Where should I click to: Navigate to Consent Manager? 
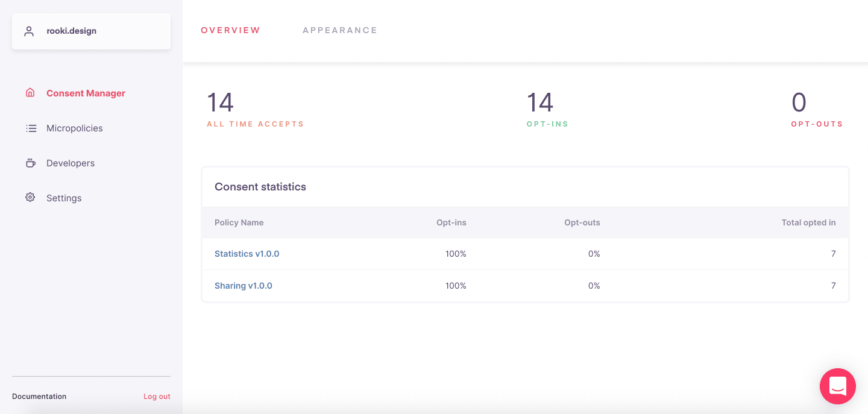[x=86, y=93]
